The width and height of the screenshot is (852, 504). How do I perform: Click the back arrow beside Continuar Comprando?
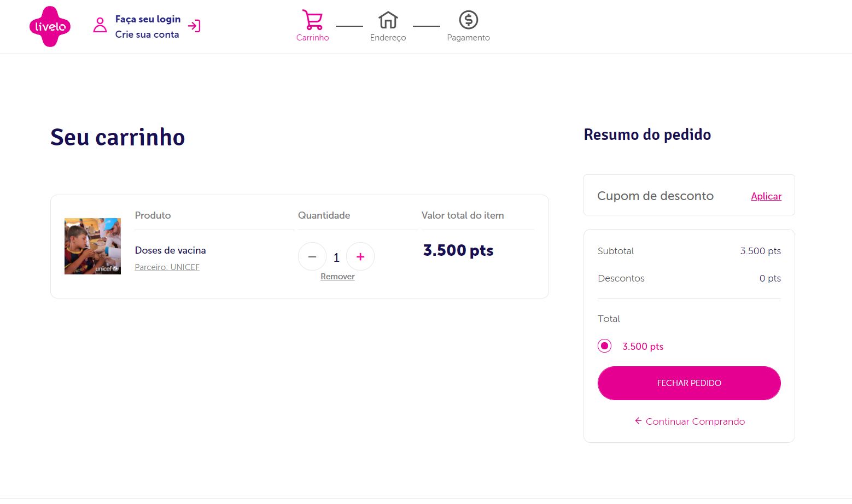(638, 421)
